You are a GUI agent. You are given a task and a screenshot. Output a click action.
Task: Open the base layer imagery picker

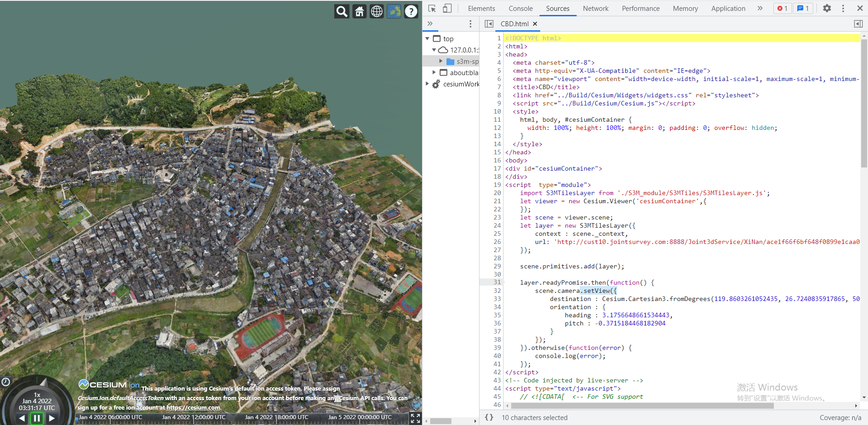click(393, 11)
